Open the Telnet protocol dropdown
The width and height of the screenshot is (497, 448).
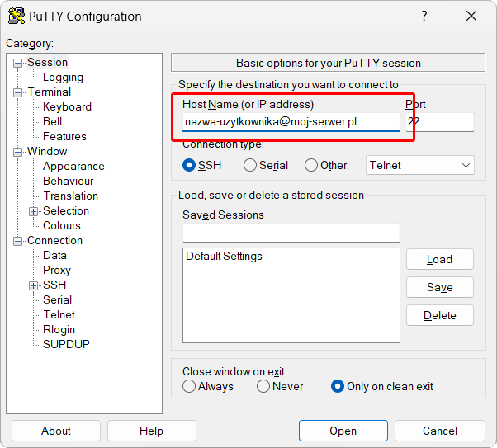420,165
